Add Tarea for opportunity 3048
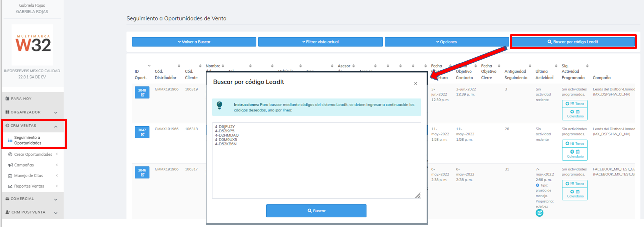 pyautogui.click(x=574, y=104)
